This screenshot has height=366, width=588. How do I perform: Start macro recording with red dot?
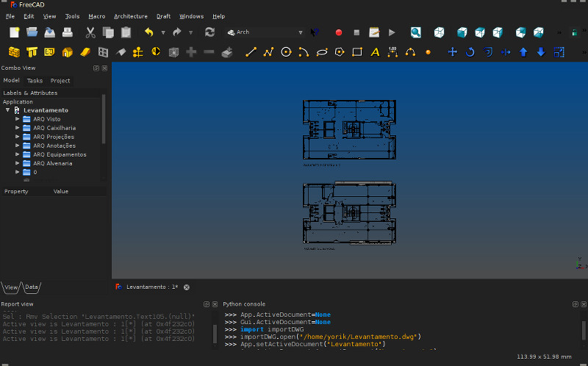[x=339, y=32]
